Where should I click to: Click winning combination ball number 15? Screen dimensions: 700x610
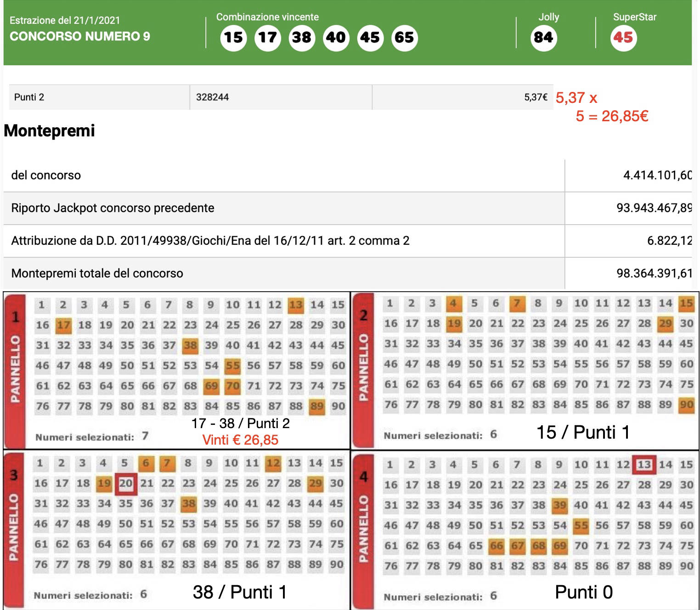[233, 38]
